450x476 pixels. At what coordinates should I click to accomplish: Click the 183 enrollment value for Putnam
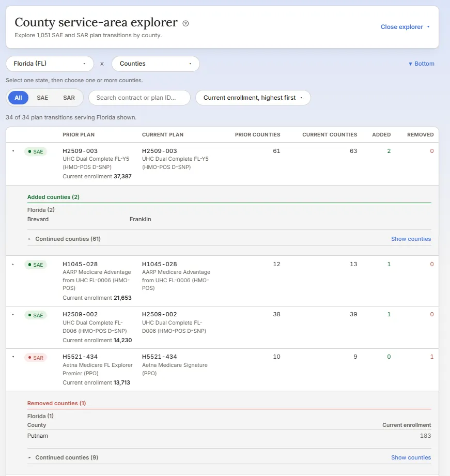tap(425, 436)
